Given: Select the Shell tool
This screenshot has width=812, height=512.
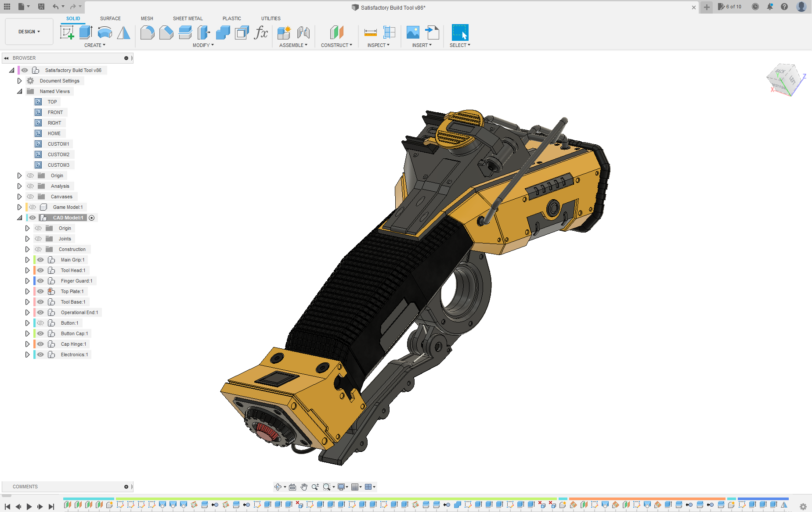Looking at the screenshot, I should 242,32.
